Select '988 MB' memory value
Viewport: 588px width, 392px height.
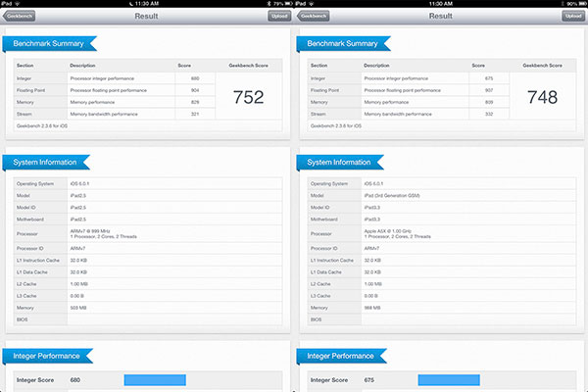coord(372,308)
